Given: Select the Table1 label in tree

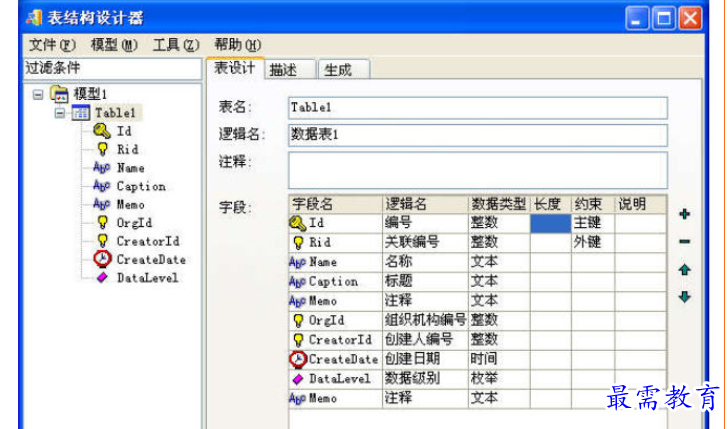Looking at the screenshot, I should click(115, 113).
